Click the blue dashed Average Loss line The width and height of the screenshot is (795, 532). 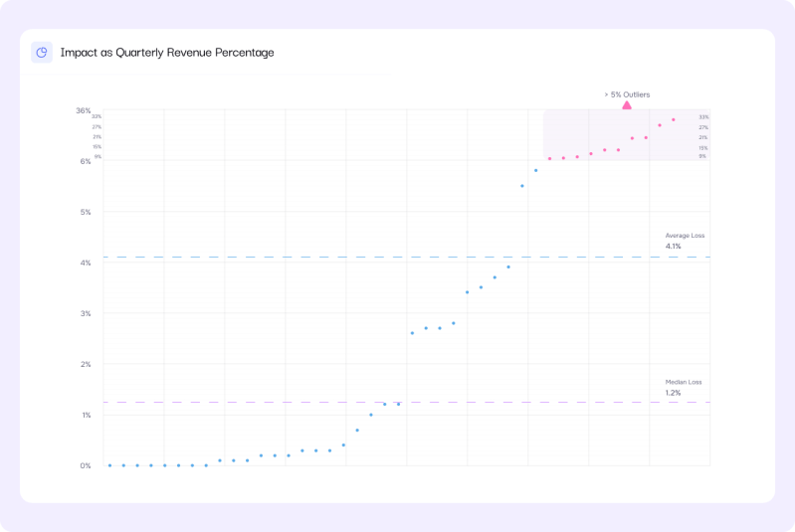pos(407,257)
